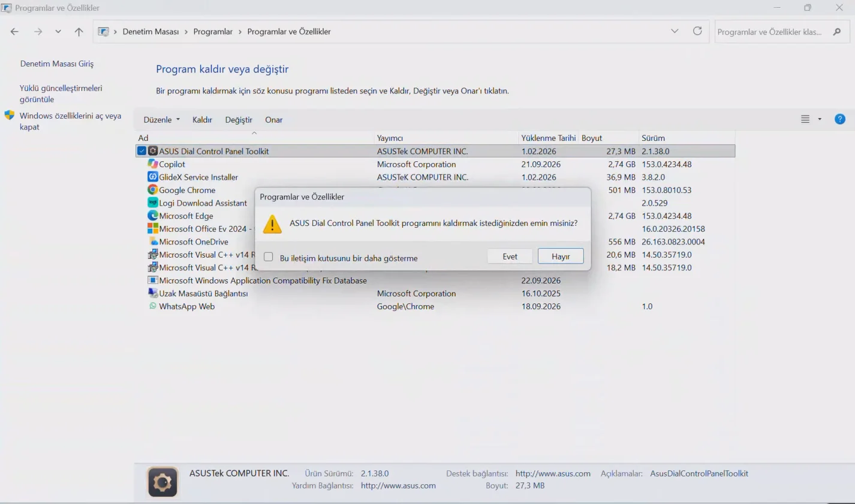Go up one level with the up arrow
855x504 pixels.
click(79, 32)
